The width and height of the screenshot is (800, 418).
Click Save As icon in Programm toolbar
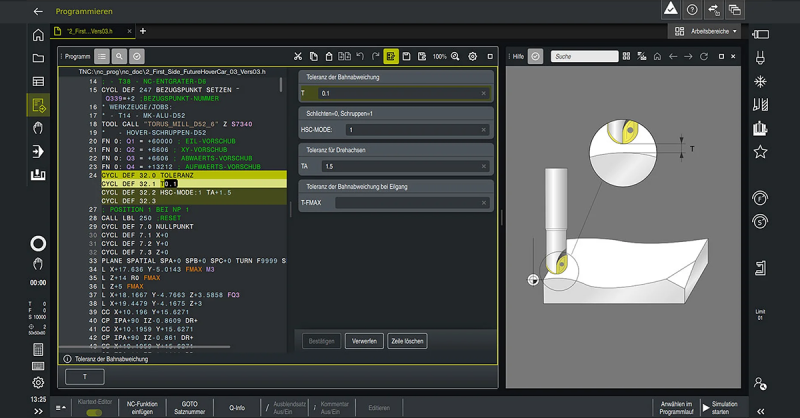(422, 56)
